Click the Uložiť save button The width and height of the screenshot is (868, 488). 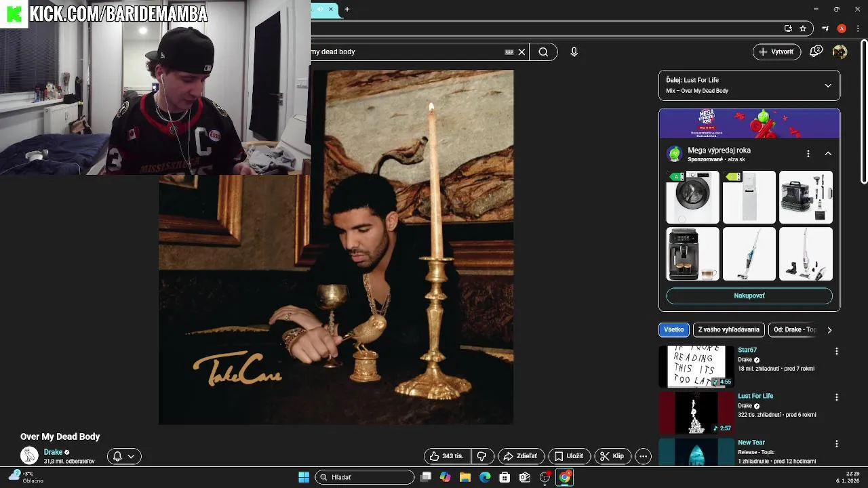coord(568,456)
